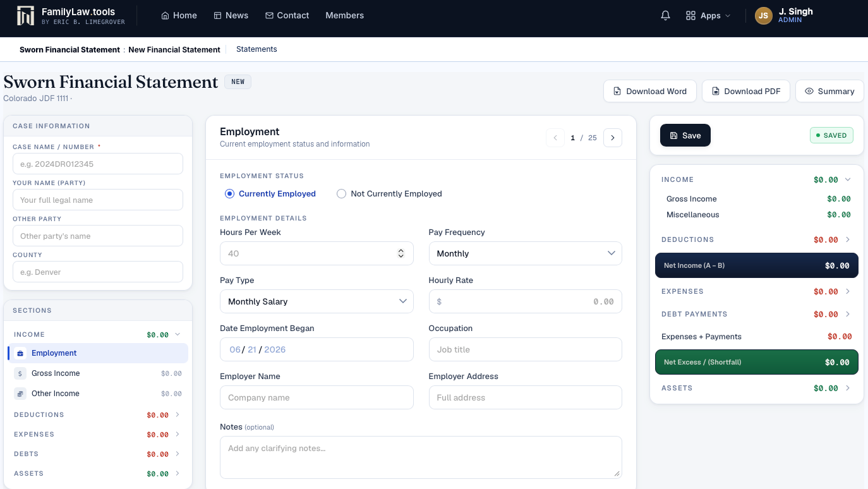
Task: Click the Net Excess / (Shortfall) bar
Action: click(756, 362)
